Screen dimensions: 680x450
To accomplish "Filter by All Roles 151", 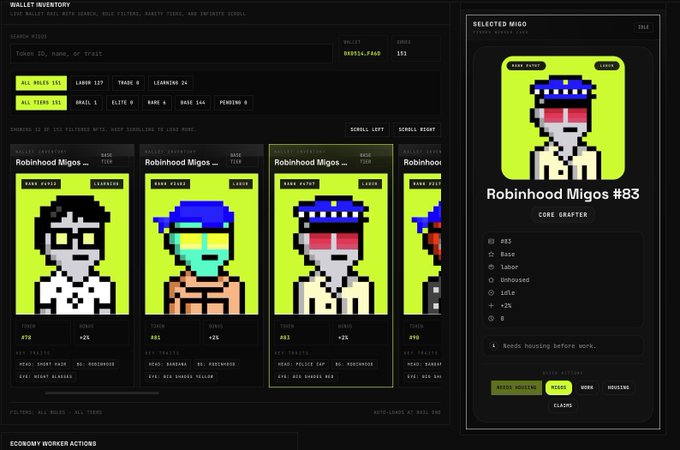I will [x=41, y=83].
